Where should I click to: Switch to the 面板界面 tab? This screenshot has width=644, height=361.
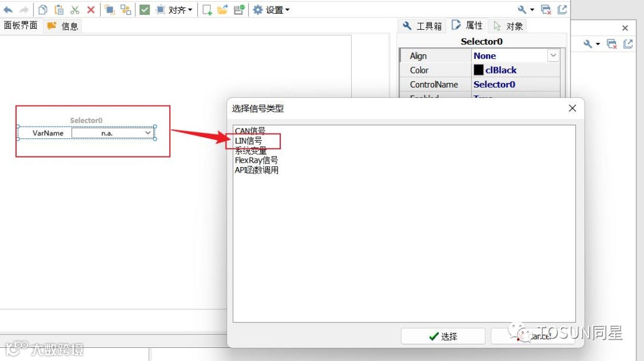[x=20, y=26]
